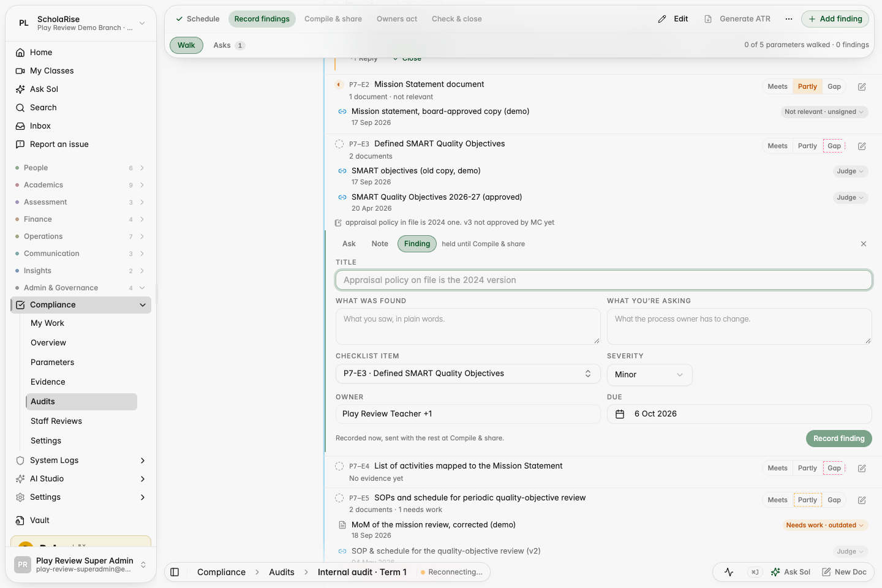Click the Audits breadcrumb link
Image resolution: width=882 pixels, height=588 pixels.
coord(282,572)
